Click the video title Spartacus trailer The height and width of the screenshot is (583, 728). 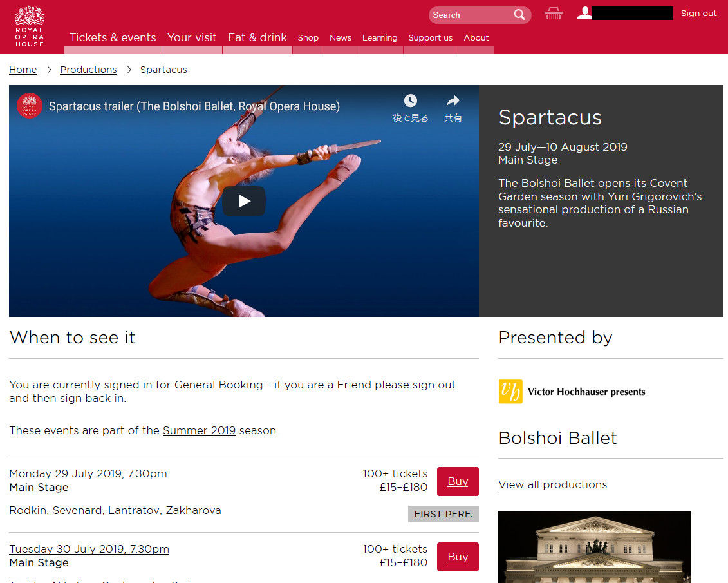[194, 106]
